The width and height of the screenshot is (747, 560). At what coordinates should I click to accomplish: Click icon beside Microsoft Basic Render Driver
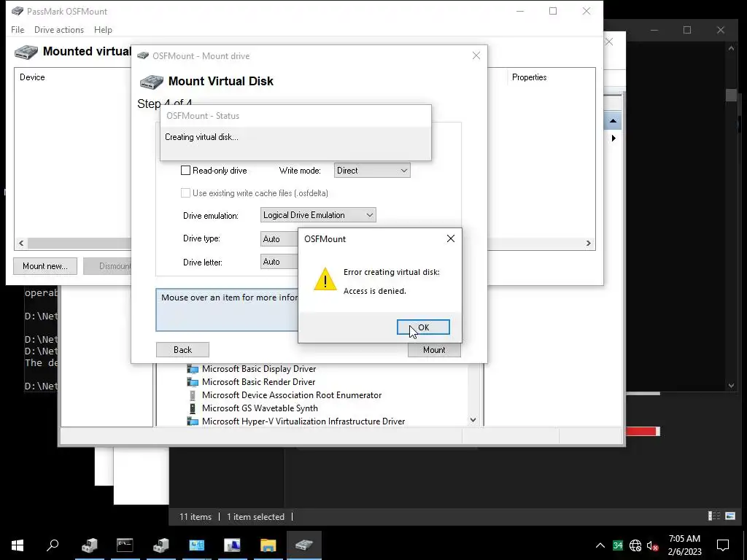[193, 382]
